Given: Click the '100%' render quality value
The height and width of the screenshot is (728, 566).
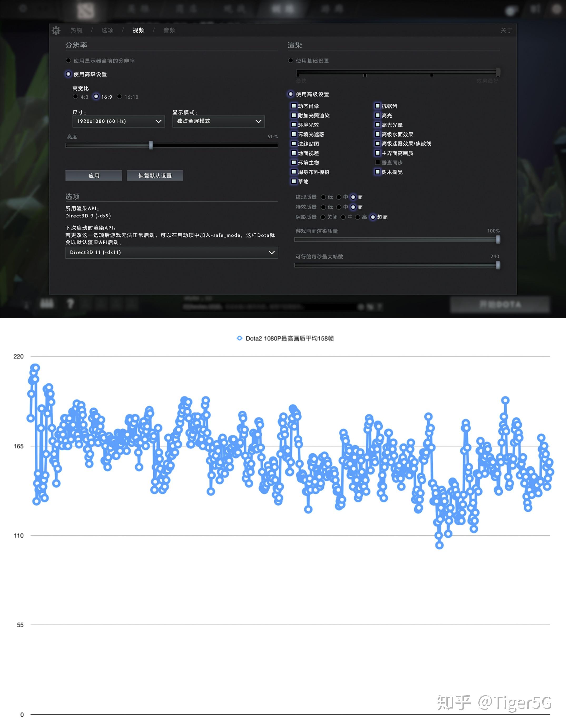Looking at the screenshot, I should [x=493, y=231].
